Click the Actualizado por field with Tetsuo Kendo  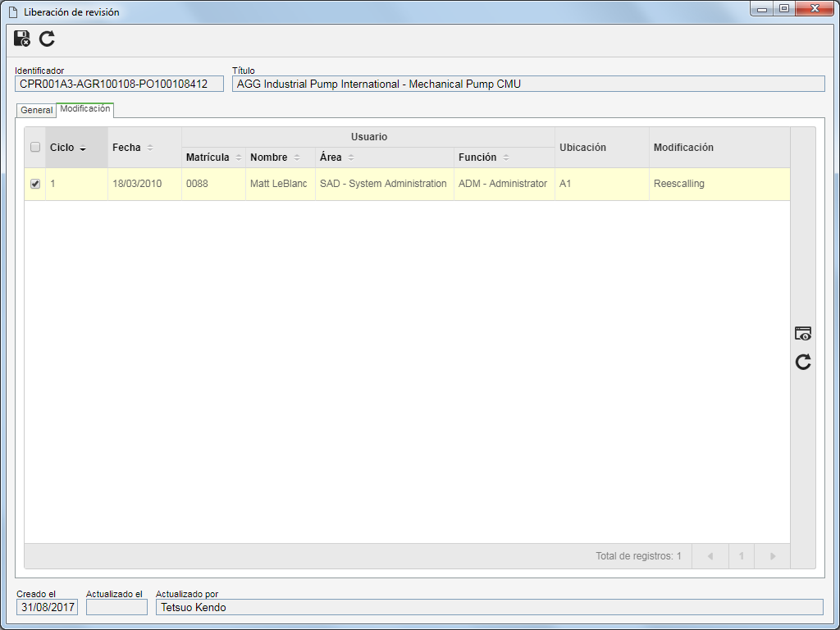[490, 607]
